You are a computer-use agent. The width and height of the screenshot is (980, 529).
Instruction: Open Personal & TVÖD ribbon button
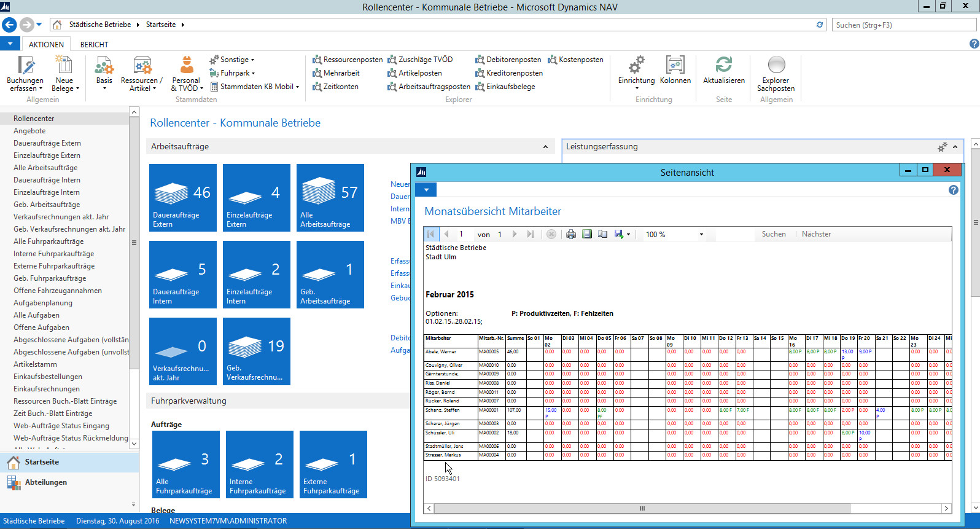[186, 73]
